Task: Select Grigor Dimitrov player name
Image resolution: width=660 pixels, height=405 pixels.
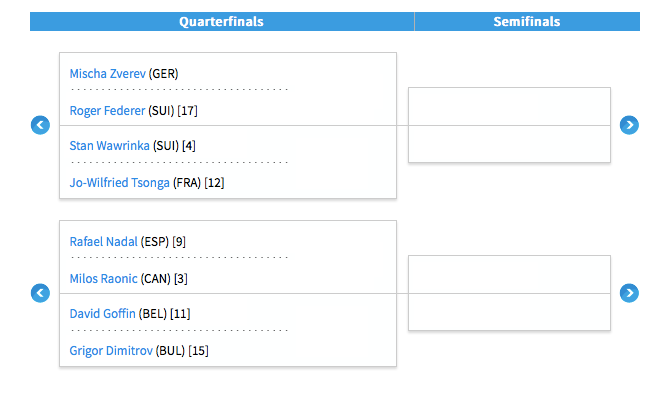Action: (111, 351)
